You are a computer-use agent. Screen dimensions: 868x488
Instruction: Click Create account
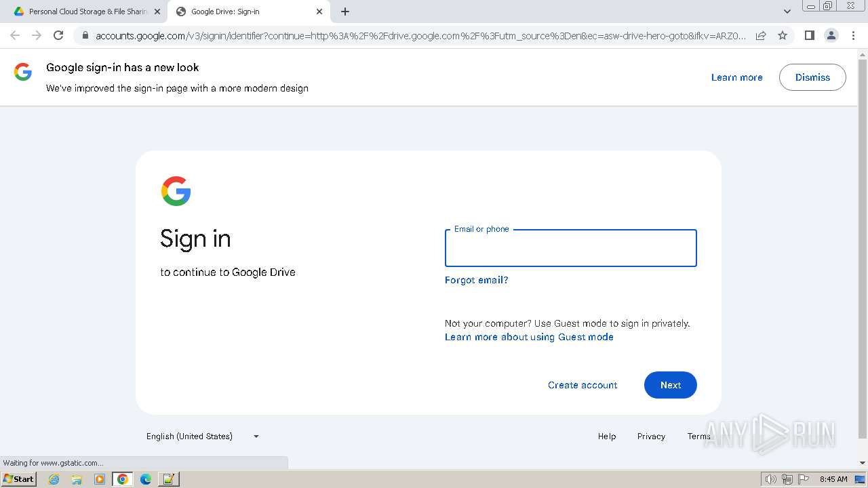click(x=583, y=385)
